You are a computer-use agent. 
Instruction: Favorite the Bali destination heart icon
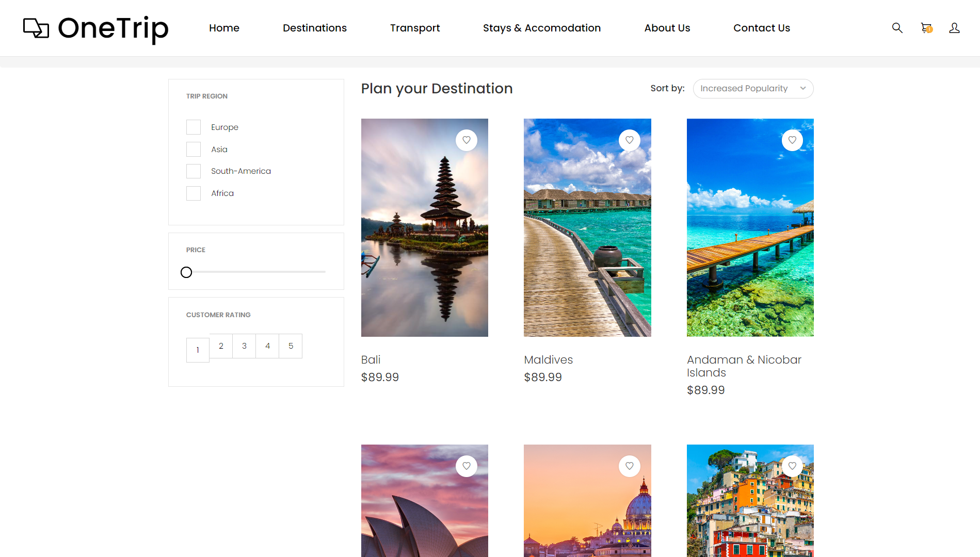[x=467, y=140]
